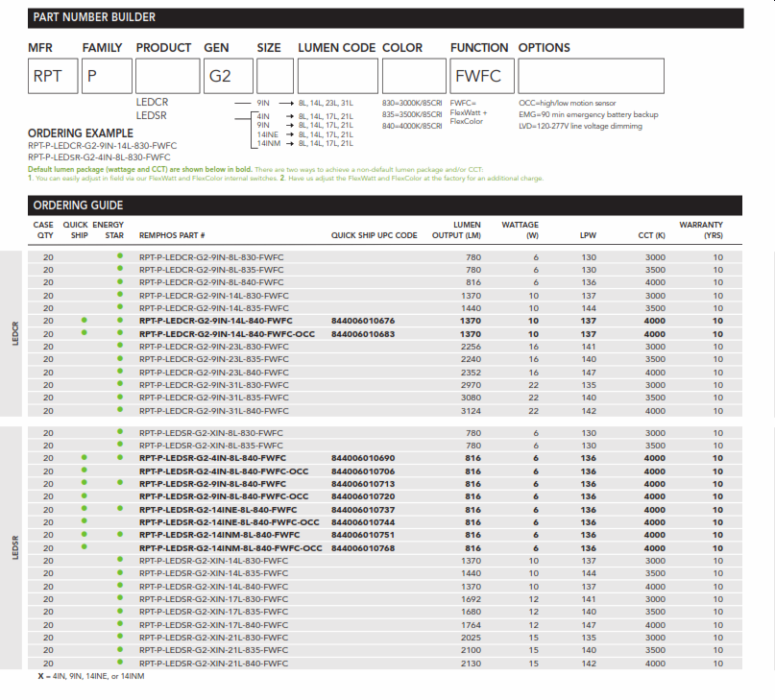This screenshot has width=775, height=700.
Task: Click UPC code '844006010720'
Action: [x=363, y=496]
